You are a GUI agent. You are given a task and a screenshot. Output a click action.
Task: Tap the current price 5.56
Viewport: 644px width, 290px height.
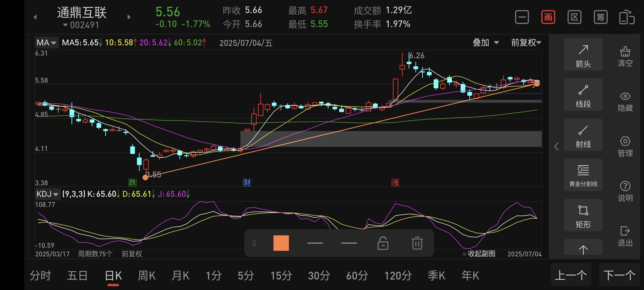[x=168, y=12]
